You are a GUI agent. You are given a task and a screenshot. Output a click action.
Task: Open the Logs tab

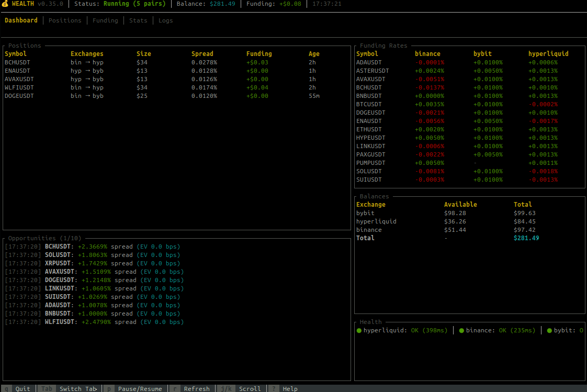pyautogui.click(x=165, y=20)
